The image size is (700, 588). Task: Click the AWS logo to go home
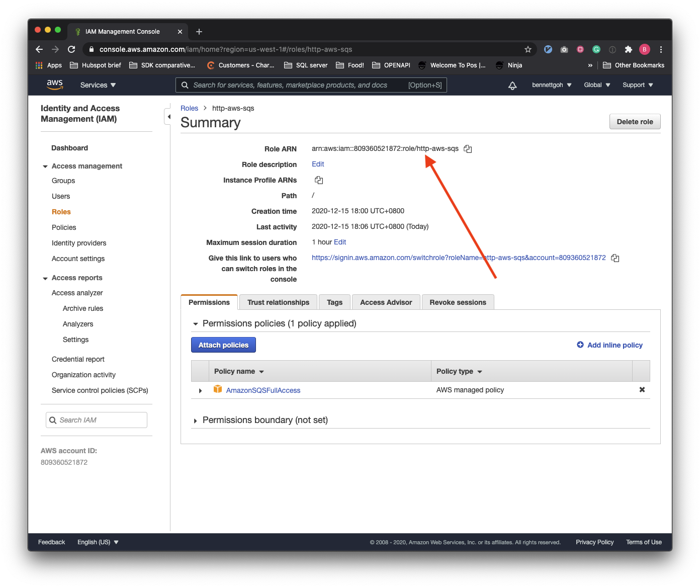click(55, 85)
